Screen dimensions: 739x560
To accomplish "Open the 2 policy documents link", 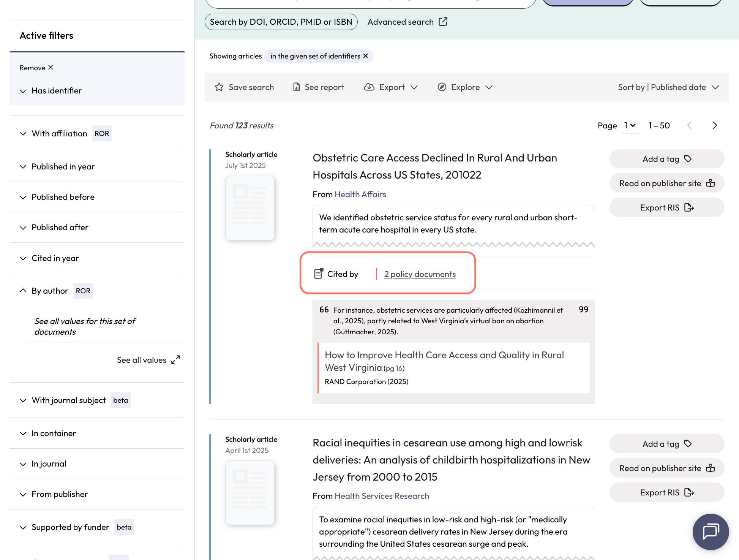I will click(420, 274).
